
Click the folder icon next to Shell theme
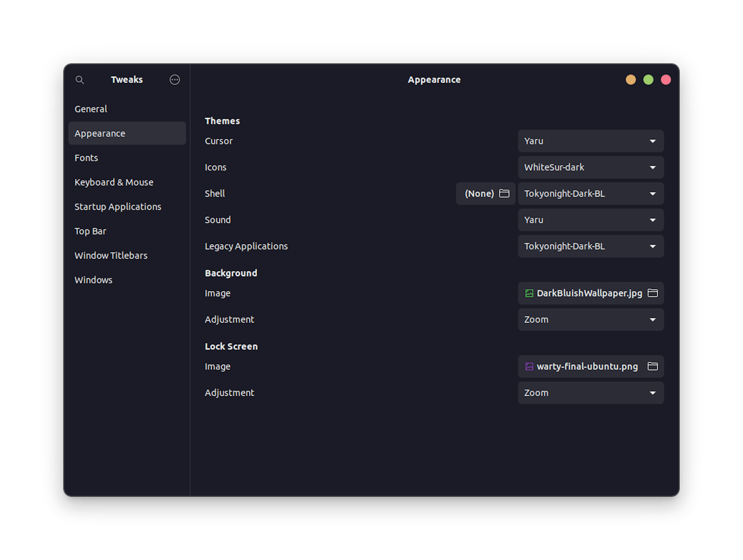pyautogui.click(x=505, y=193)
